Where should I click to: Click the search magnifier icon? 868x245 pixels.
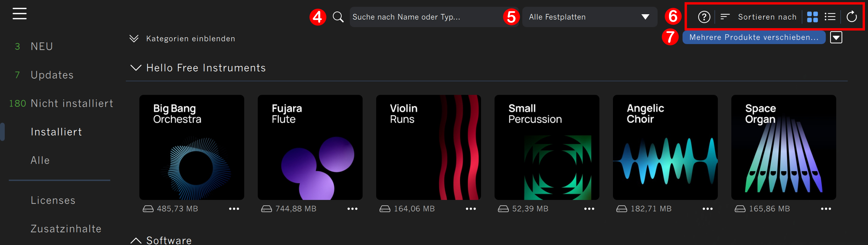point(338,17)
